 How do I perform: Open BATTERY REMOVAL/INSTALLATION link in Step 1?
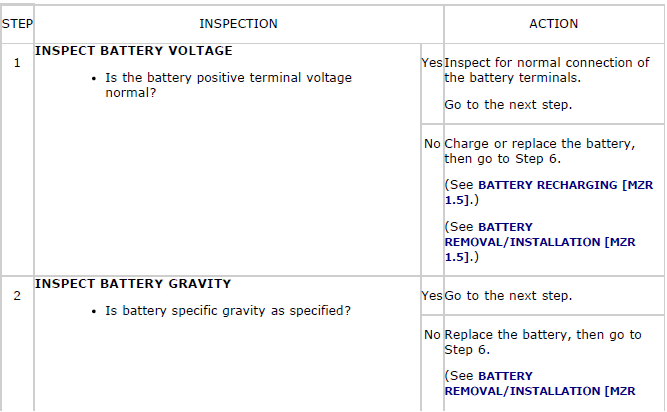540,242
